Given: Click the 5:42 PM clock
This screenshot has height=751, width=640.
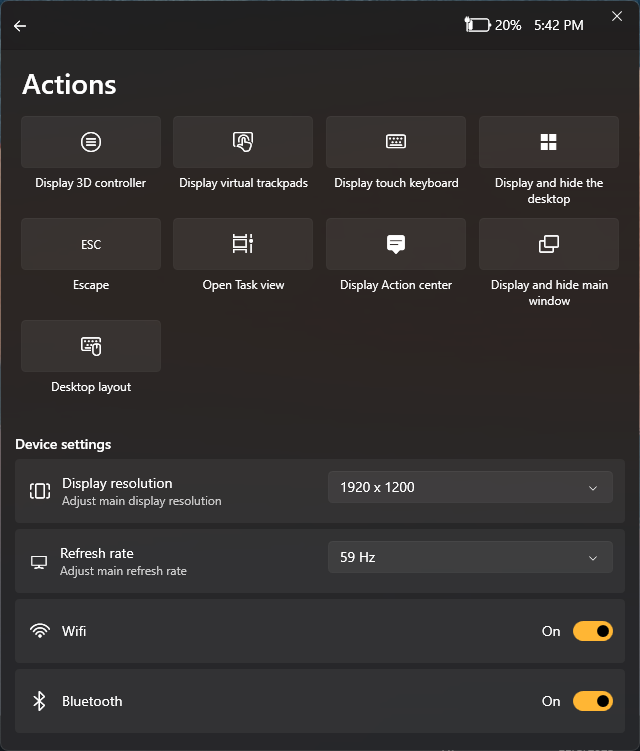Looking at the screenshot, I should click(559, 25).
